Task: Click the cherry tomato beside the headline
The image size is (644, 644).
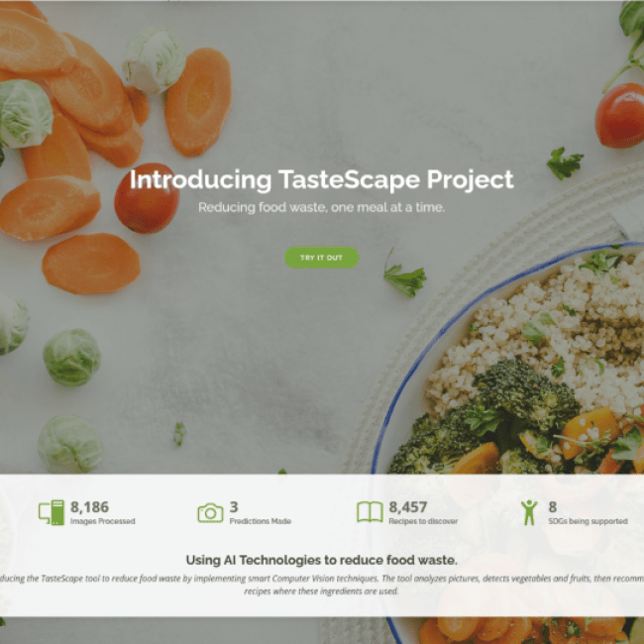Action: (x=147, y=198)
